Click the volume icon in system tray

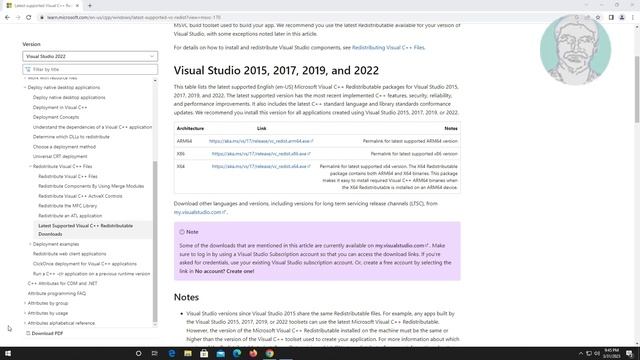[597, 353]
